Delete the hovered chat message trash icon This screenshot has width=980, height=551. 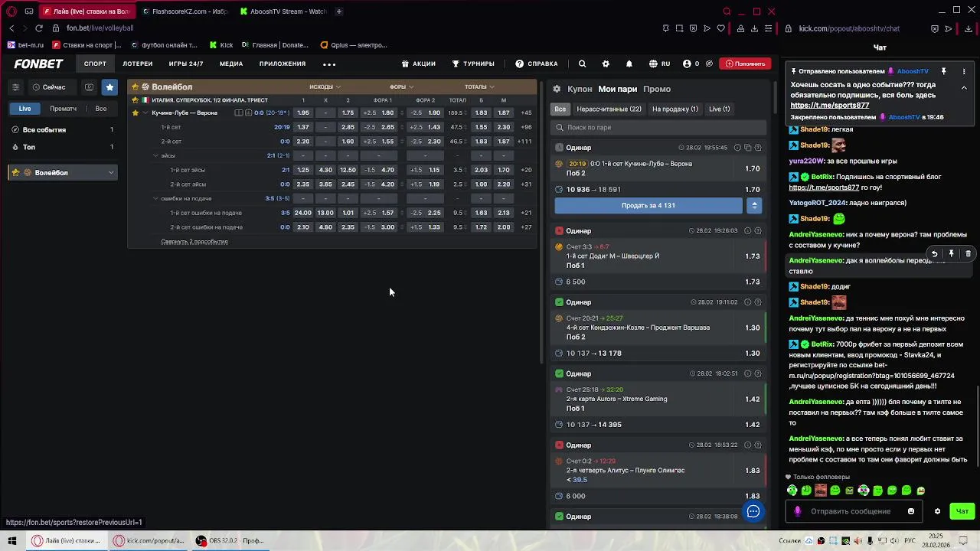click(968, 253)
